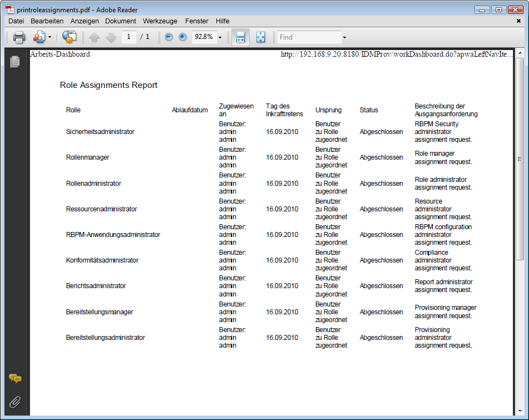
Task: Click the zoom out minus icon
Action: (169, 37)
